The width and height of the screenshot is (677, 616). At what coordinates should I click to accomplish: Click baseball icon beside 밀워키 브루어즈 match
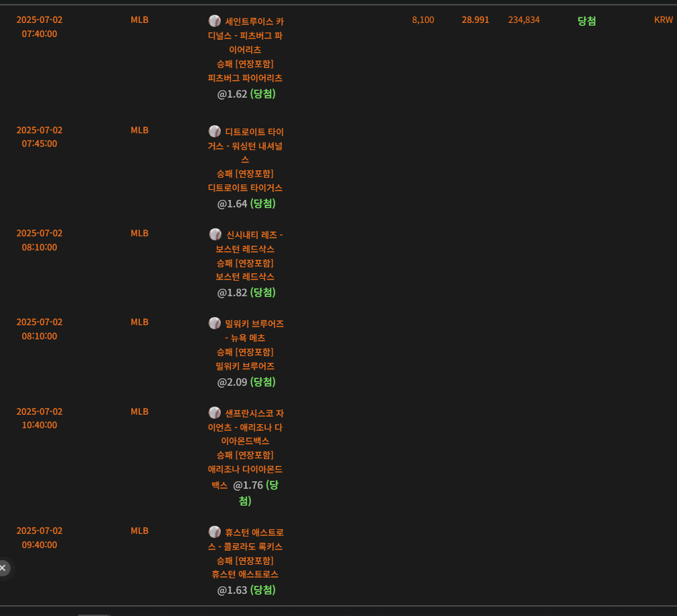tap(215, 323)
